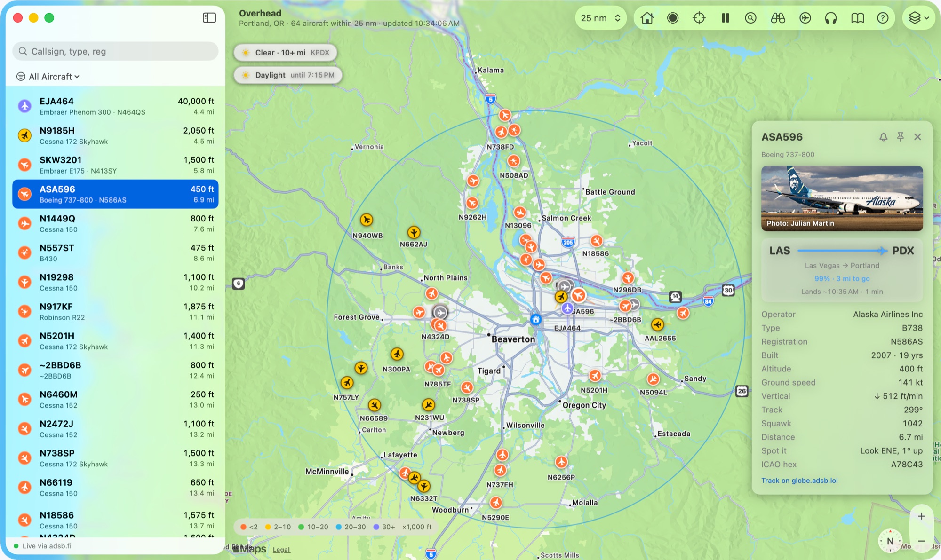Click the binoculars spotting icon

pyautogui.click(x=778, y=18)
